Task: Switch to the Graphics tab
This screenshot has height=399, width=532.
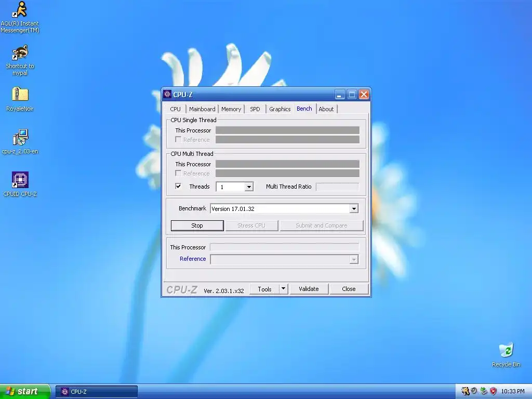Action: click(280, 109)
